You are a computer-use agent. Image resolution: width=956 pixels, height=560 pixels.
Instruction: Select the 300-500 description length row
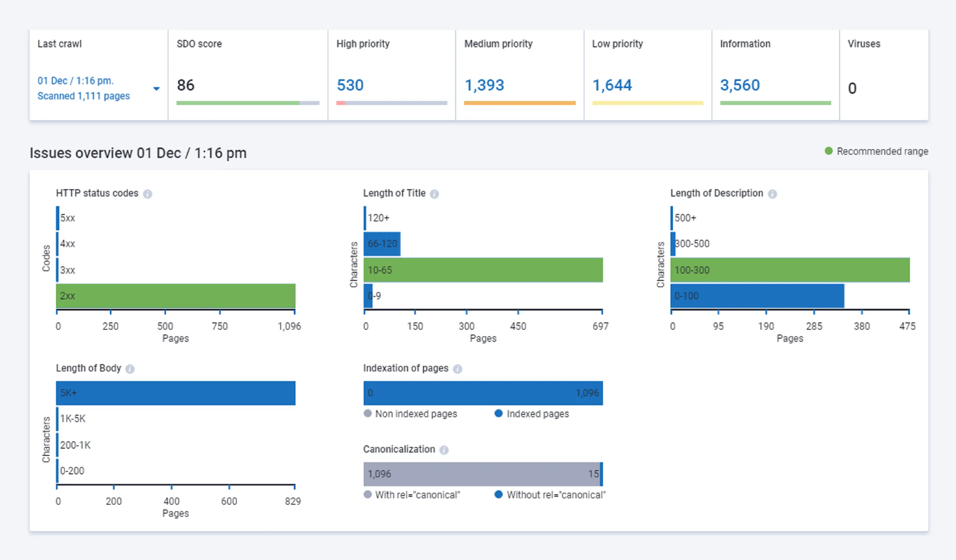pos(690,244)
